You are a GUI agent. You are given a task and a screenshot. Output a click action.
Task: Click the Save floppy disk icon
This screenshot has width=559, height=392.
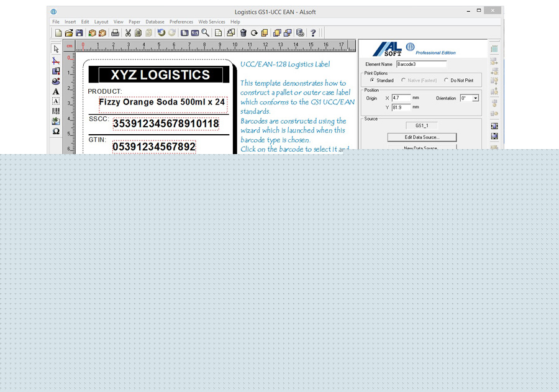point(80,33)
